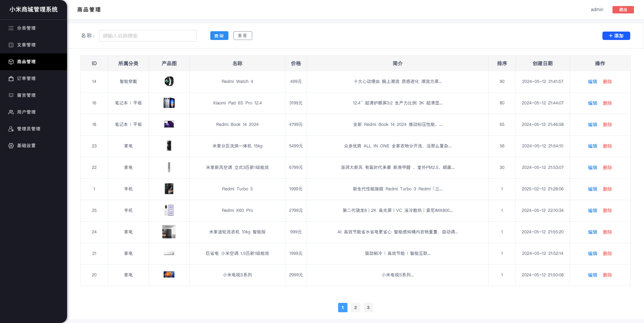Edit the 小米电视S系列 row
Screen dimensions: 644x323
[x=593, y=275]
